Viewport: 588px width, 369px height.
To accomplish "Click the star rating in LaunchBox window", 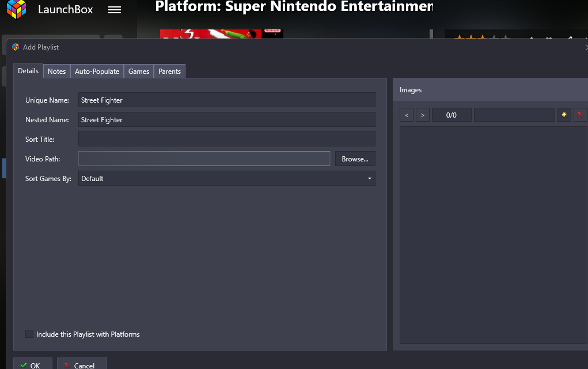I will 482,36.
